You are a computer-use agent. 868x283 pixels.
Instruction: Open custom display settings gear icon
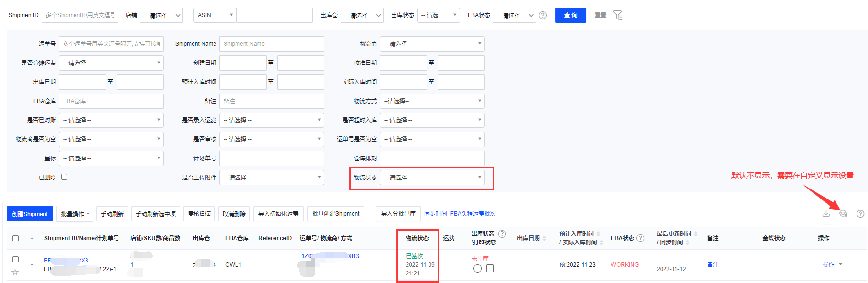point(843,214)
